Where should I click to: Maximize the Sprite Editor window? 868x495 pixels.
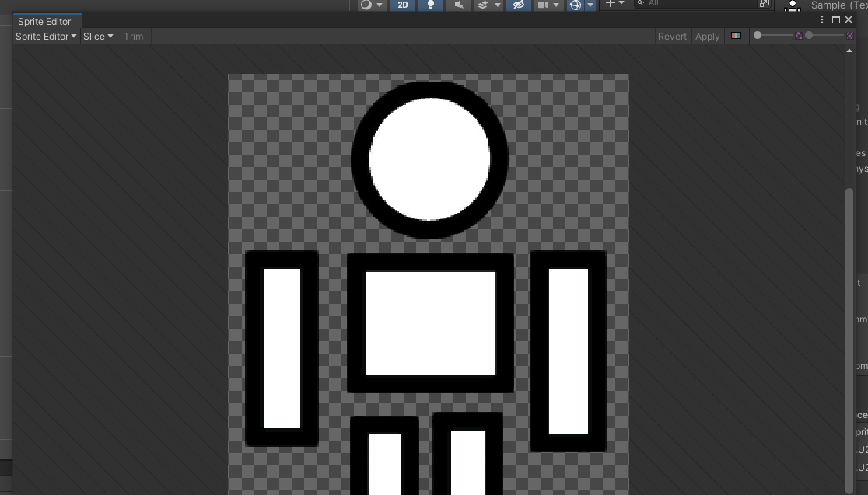click(836, 20)
